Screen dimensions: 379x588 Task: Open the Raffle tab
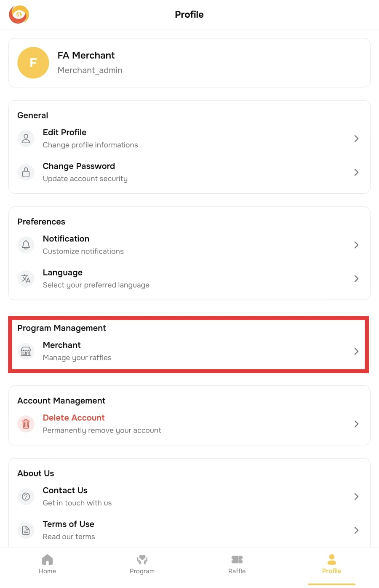click(237, 564)
